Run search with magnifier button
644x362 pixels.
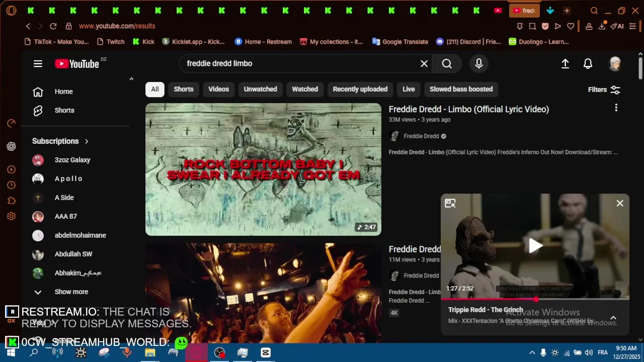click(447, 63)
